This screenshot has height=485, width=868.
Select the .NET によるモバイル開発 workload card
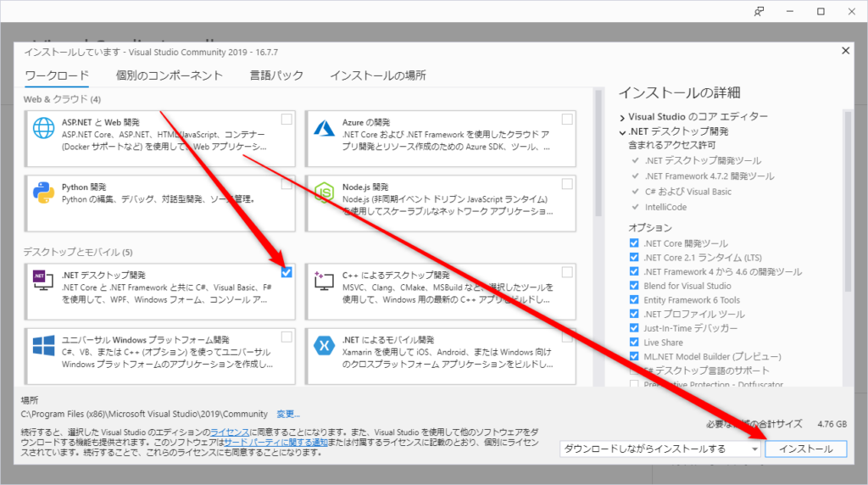tap(441, 356)
